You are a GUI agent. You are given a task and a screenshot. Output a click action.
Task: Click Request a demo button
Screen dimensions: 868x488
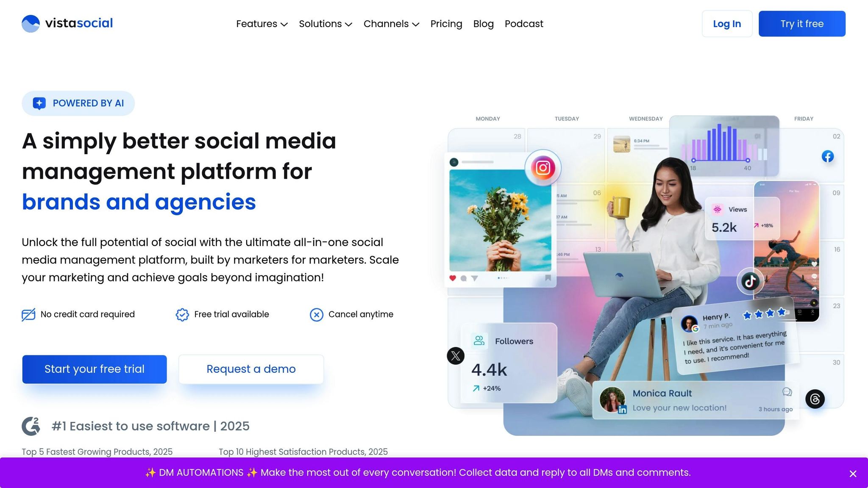(251, 369)
